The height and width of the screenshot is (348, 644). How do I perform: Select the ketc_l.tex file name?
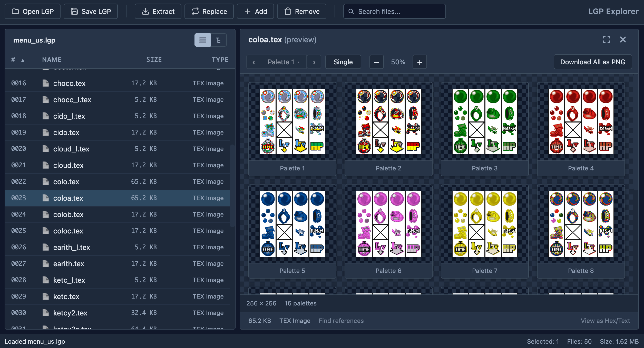[69, 280]
